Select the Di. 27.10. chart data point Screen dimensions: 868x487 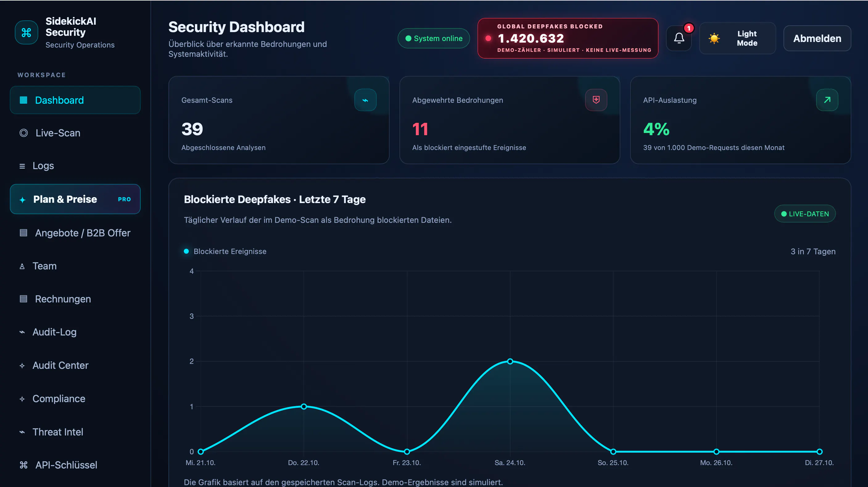pos(819,452)
